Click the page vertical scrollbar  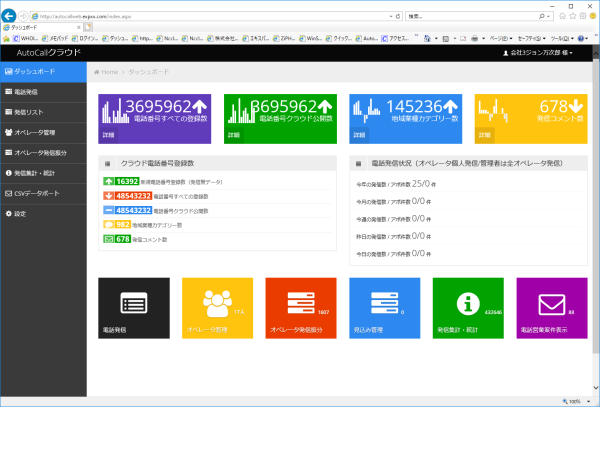[x=596, y=200]
